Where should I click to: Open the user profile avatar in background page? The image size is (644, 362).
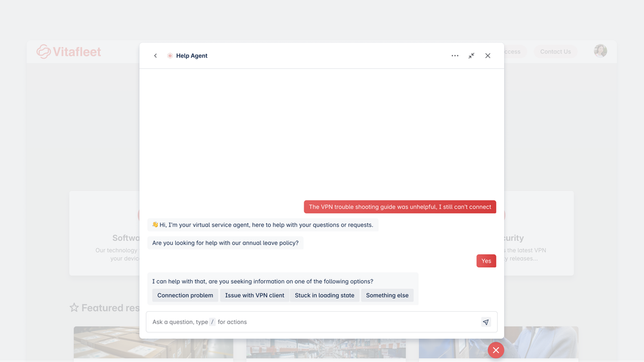(x=600, y=51)
